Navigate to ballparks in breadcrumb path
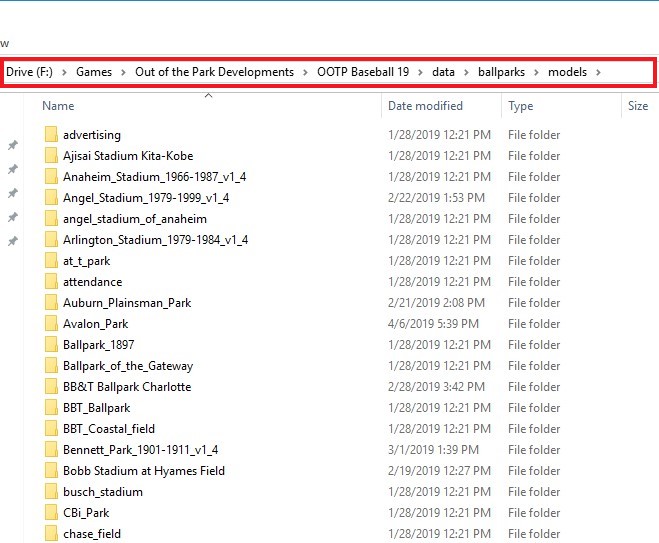 (501, 72)
